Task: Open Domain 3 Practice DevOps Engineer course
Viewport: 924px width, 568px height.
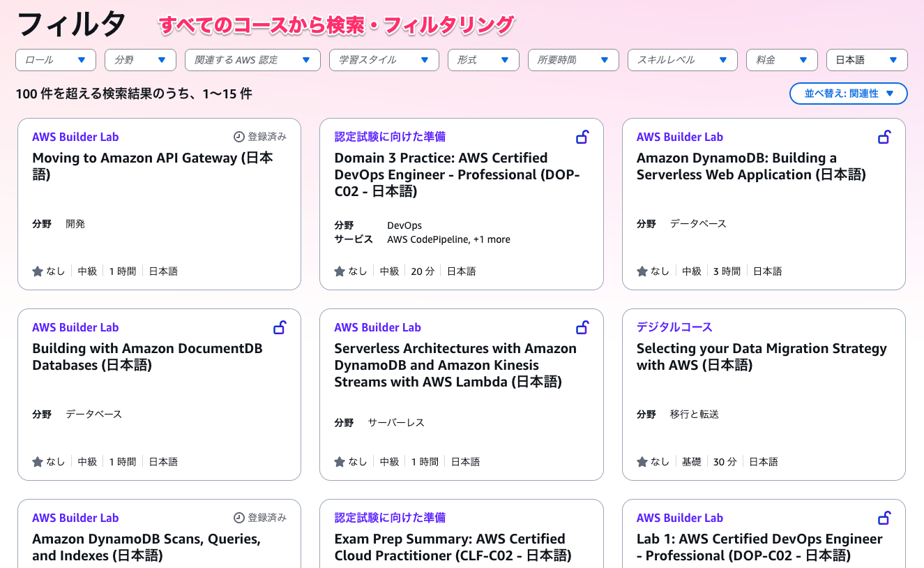Action: [457, 174]
